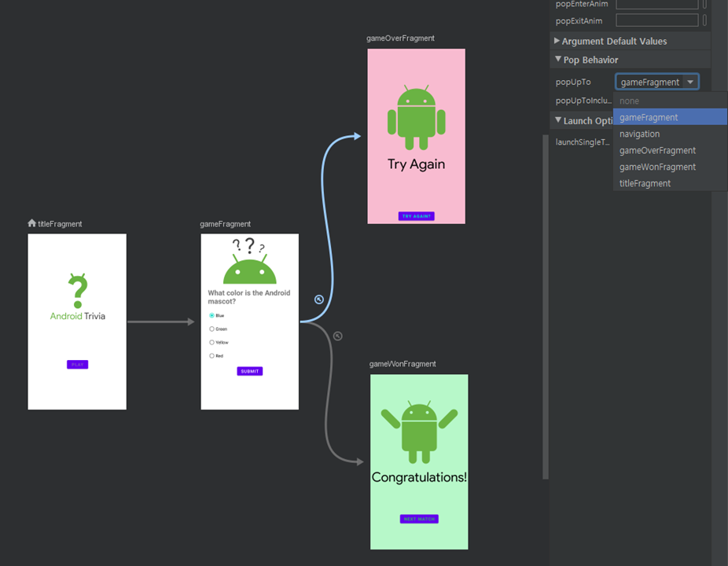Choose 'none' in popUpTo dropdown list
728x566 pixels.
[670, 101]
